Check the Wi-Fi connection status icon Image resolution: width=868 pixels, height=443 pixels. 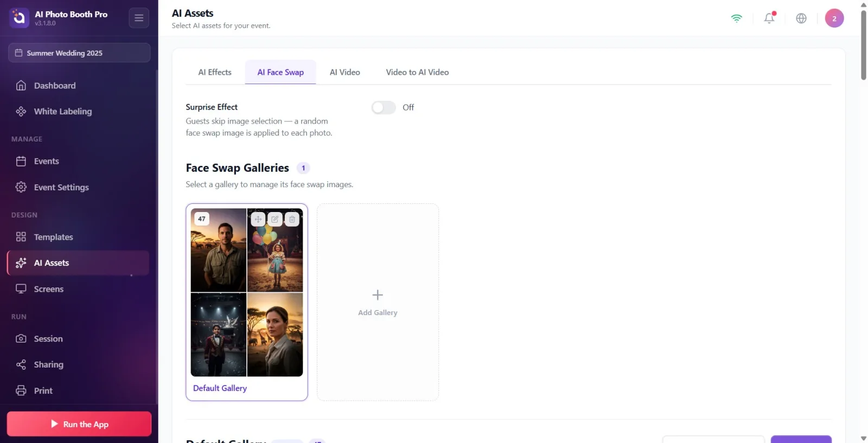tap(737, 18)
